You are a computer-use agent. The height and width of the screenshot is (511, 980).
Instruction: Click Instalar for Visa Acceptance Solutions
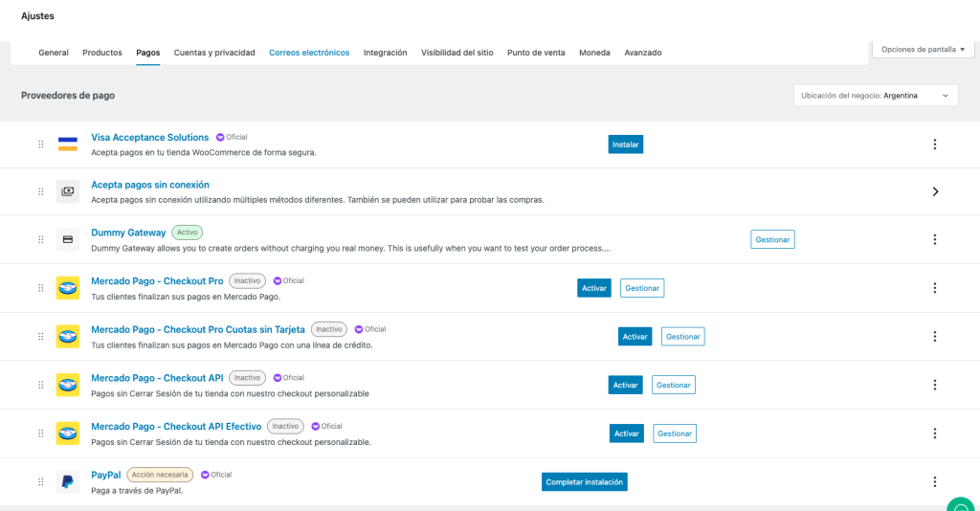tap(625, 144)
